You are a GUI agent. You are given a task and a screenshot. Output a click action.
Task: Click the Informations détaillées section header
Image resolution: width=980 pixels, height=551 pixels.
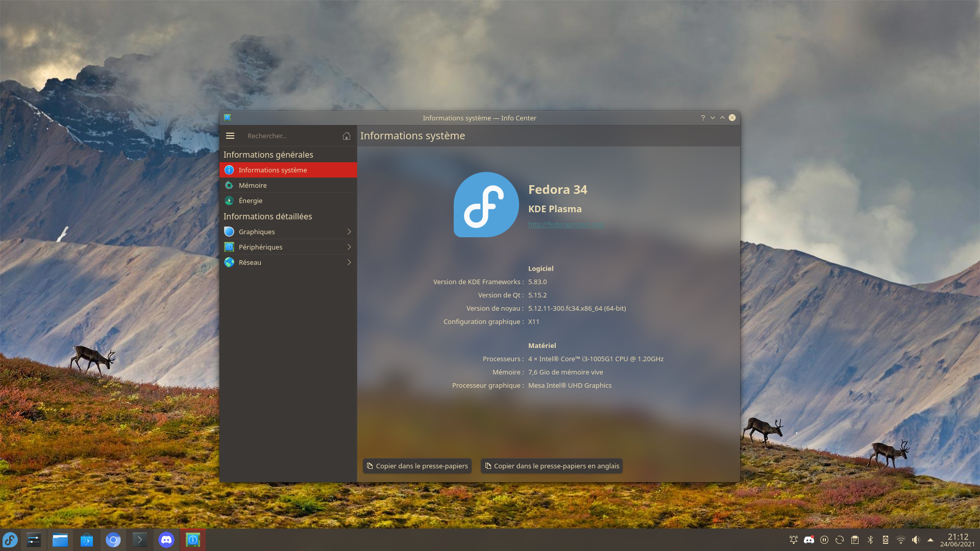267,216
